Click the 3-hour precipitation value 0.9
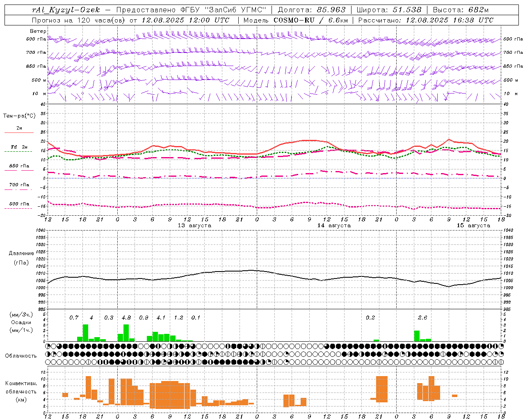The image size is (525, 420). (x=144, y=318)
